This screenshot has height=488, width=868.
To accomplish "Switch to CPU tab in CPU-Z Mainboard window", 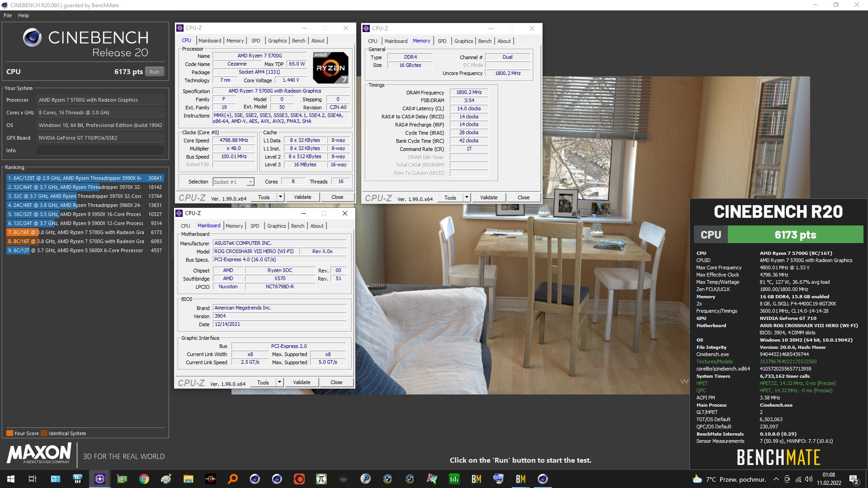I will (x=185, y=226).
